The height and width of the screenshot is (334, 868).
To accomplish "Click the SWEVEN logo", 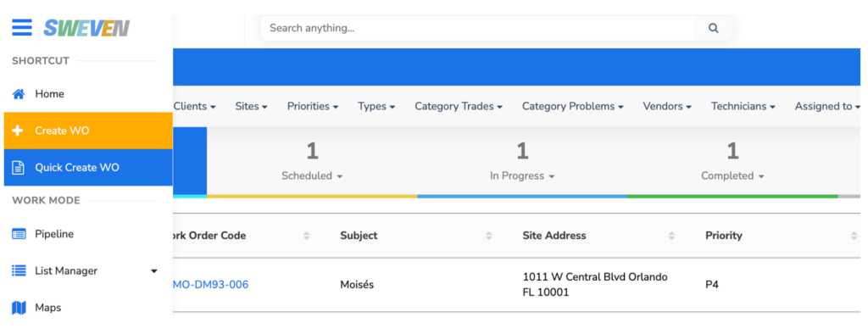I will [x=87, y=28].
